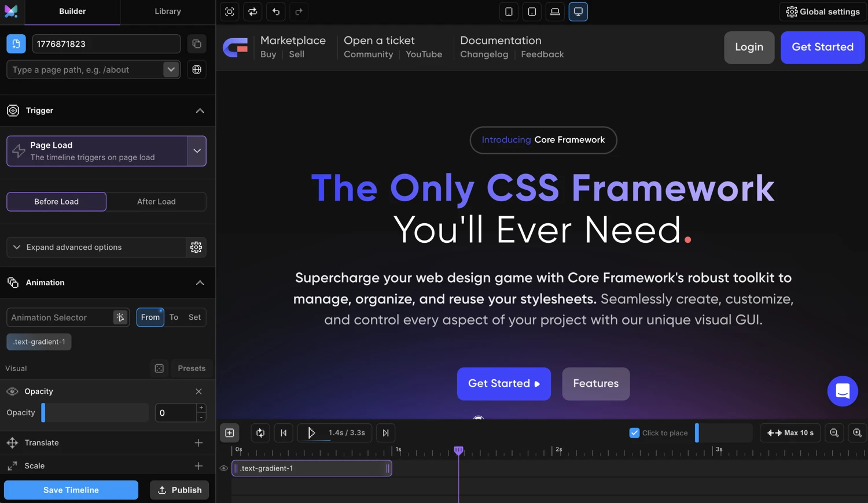Undo the last change
Screen dimensions: 868x503
coord(275,12)
